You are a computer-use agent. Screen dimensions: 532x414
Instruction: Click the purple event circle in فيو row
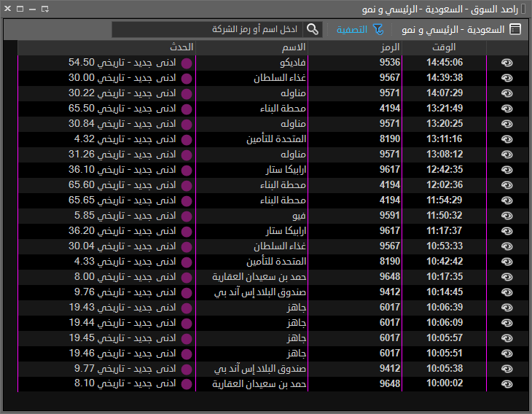click(x=187, y=216)
